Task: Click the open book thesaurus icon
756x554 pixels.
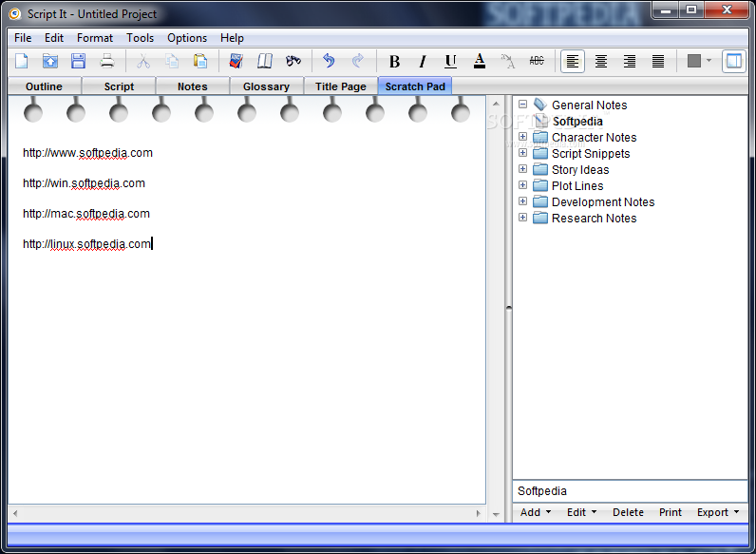Action: click(x=265, y=61)
